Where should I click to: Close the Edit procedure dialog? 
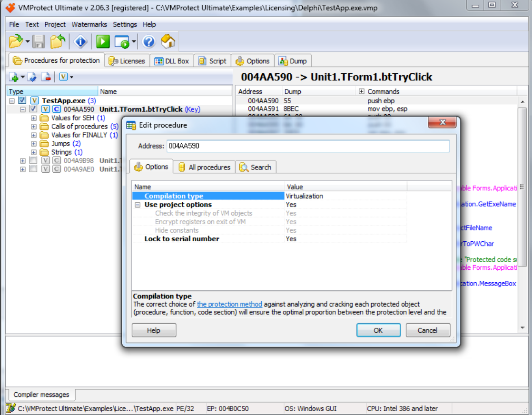[442, 122]
